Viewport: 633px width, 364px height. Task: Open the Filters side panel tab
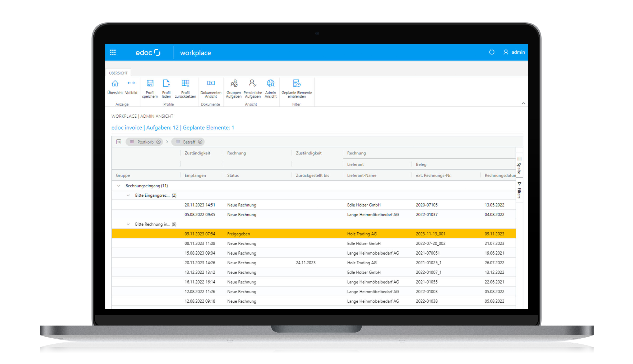tap(519, 190)
